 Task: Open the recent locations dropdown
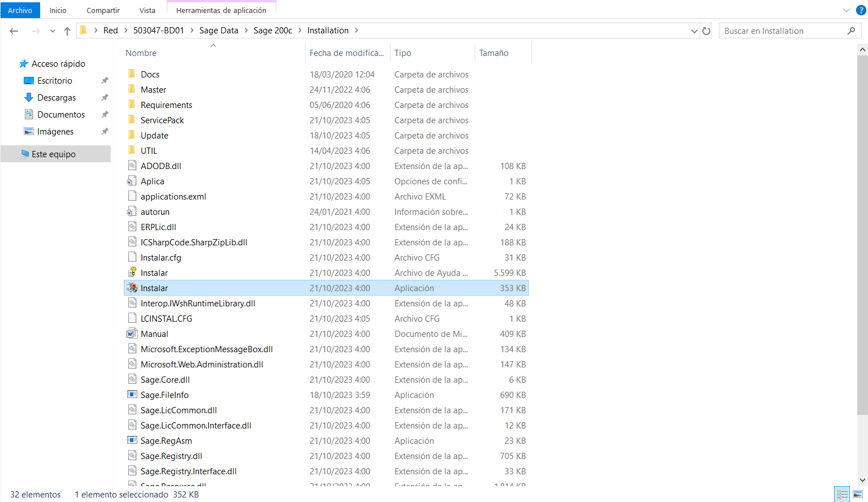(x=53, y=31)
